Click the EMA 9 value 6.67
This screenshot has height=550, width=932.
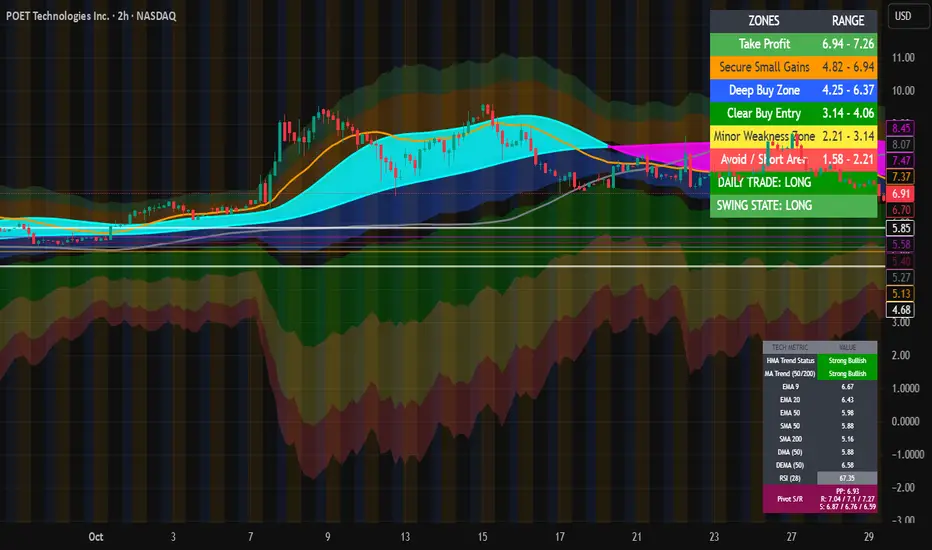[x=847, y=386]
